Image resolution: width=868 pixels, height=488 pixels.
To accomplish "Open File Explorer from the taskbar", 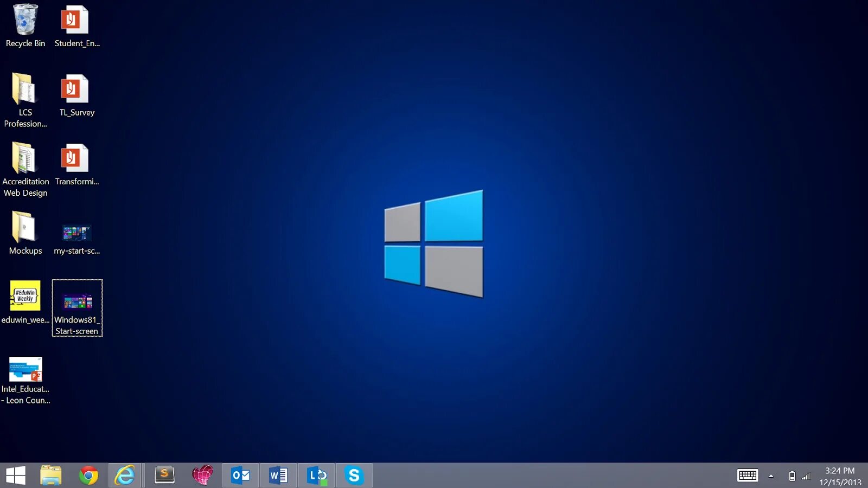I will 51,476.
